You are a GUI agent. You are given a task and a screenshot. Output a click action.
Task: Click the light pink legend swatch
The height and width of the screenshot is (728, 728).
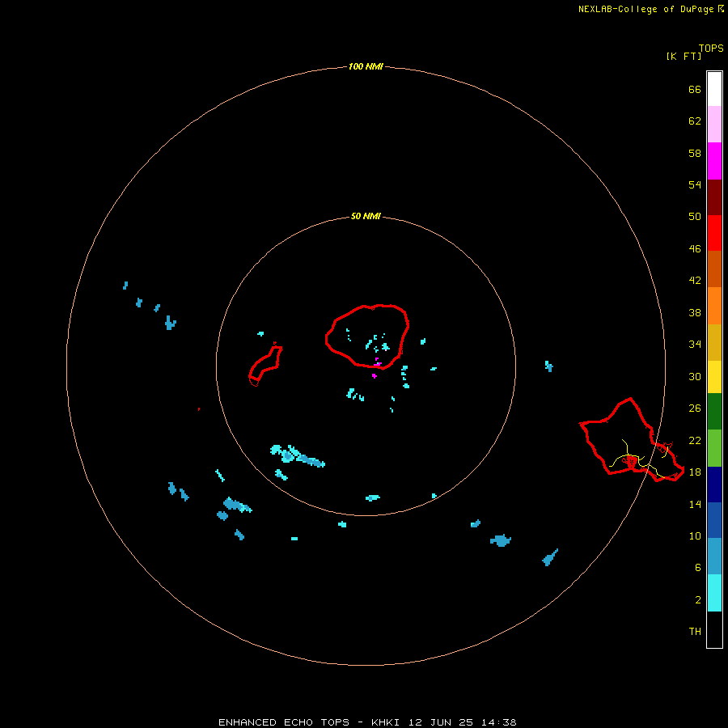click(x=714, y=124)
